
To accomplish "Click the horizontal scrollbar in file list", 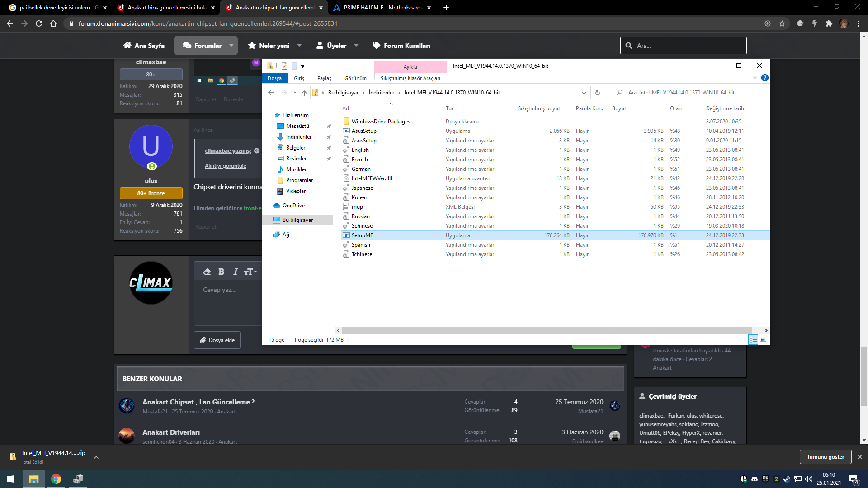I will click(546, 330).
